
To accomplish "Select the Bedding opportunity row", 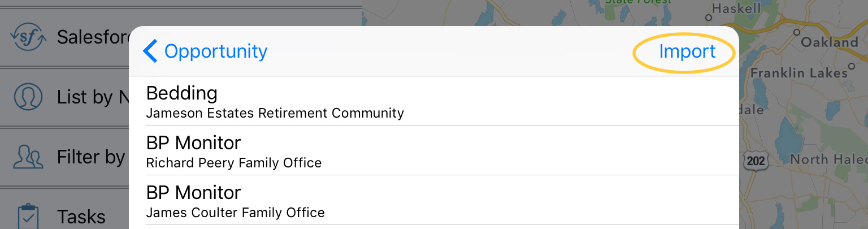I will [x=434, y=101].
